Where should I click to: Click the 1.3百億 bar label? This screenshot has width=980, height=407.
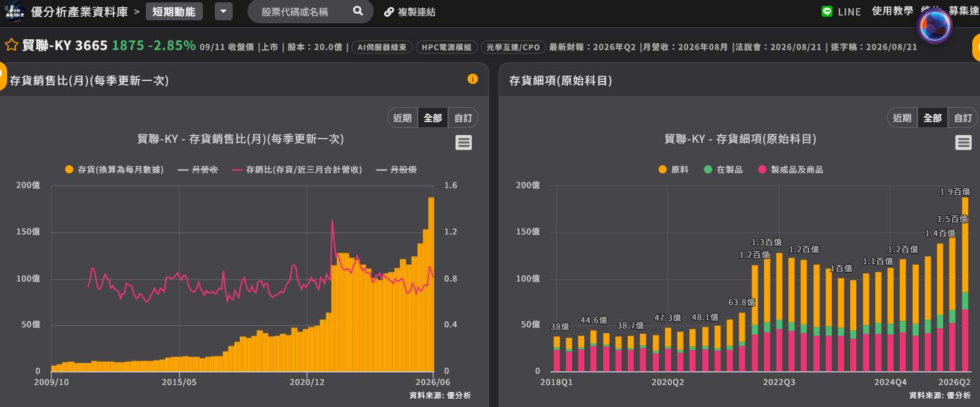[766, 242]
